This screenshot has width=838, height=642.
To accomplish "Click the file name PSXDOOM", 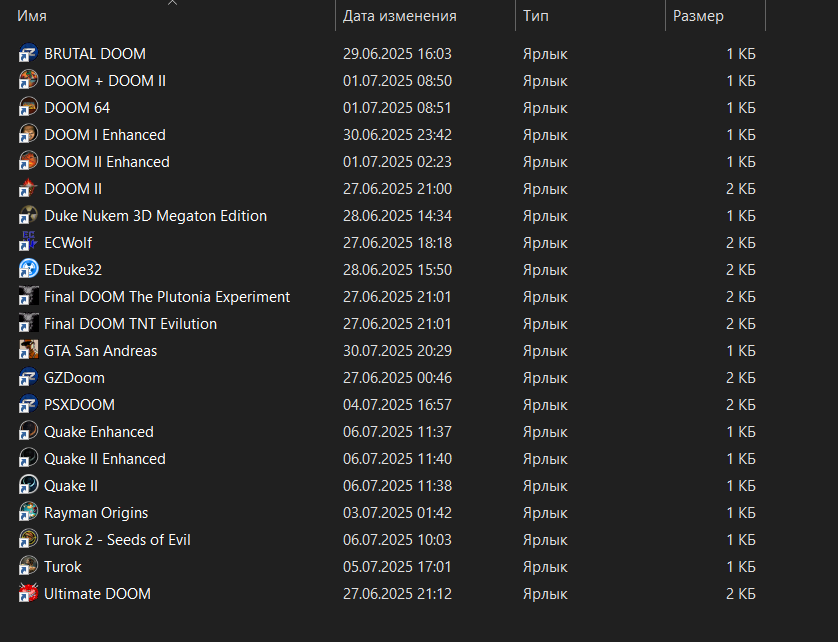I will pos(80,405).
